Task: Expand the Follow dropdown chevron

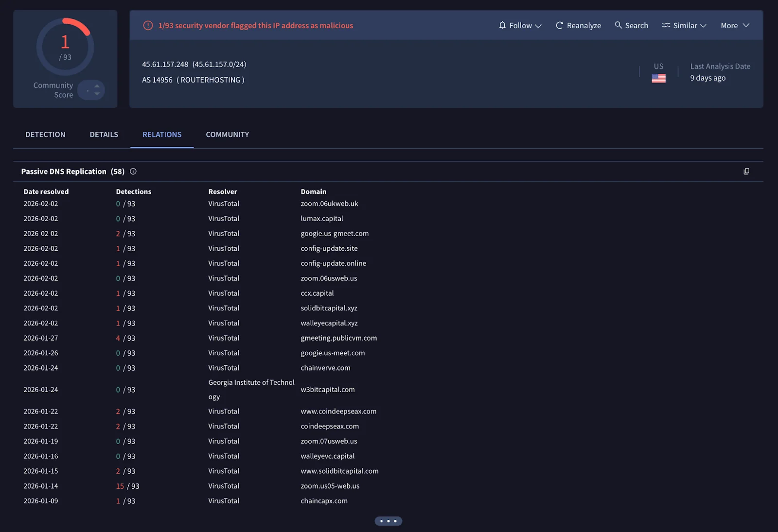Action: (x=539, y=26)
